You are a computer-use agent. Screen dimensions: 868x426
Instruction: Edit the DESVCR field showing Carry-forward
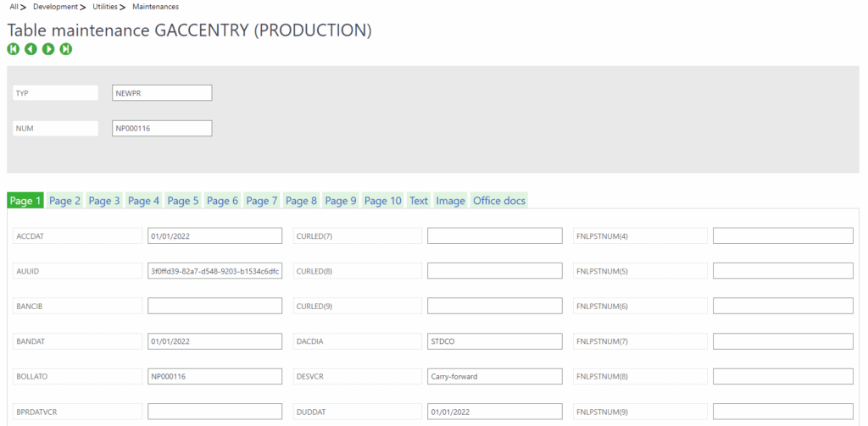[494, 376]
